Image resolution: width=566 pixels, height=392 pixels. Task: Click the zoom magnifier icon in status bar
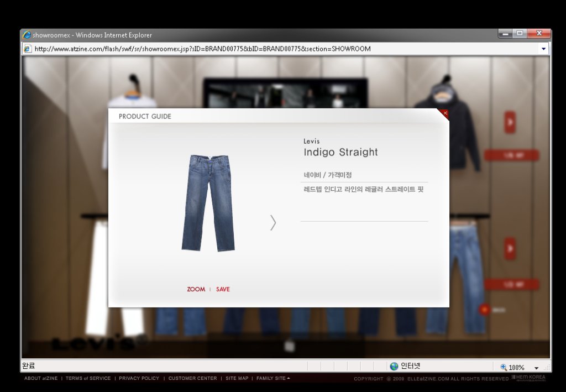coord(504,368)
